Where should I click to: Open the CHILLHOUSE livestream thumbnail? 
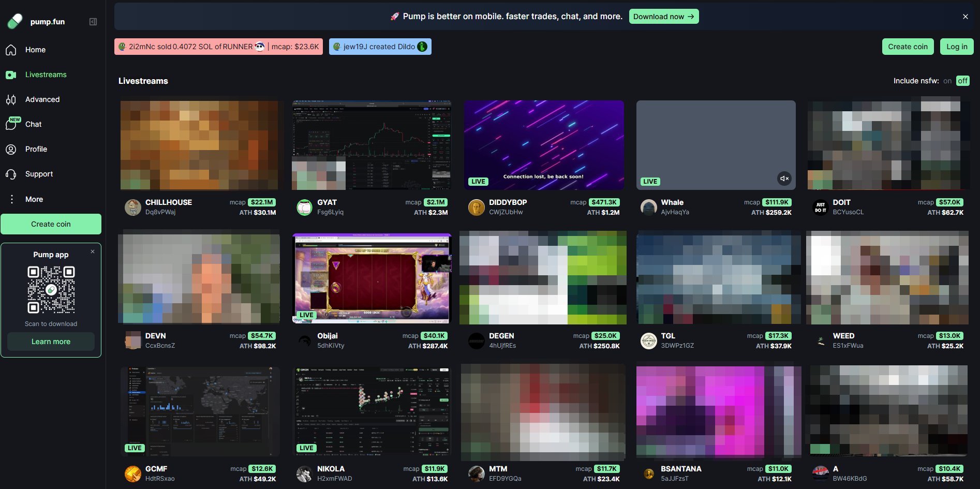[199, 145]
